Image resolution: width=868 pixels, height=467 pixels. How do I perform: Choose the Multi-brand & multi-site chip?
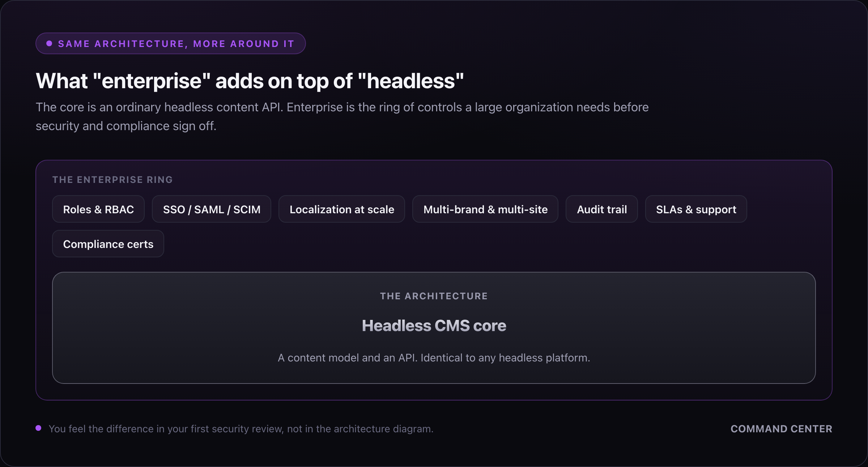[x=485, y=209]
